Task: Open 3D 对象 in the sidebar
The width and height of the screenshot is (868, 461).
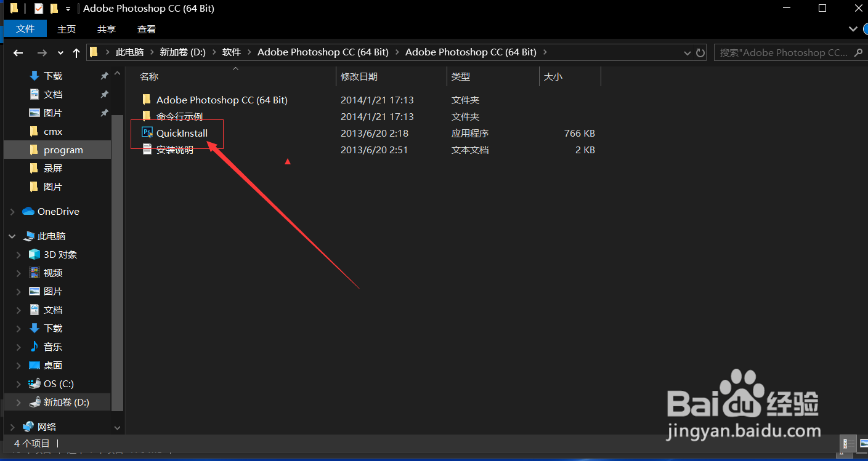Action: pyautogui.click(x=60, y=254)
